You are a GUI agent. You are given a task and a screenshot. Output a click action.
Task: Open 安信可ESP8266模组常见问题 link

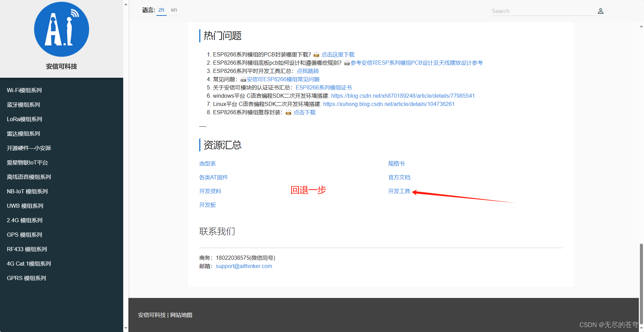[x=283, y=79]
